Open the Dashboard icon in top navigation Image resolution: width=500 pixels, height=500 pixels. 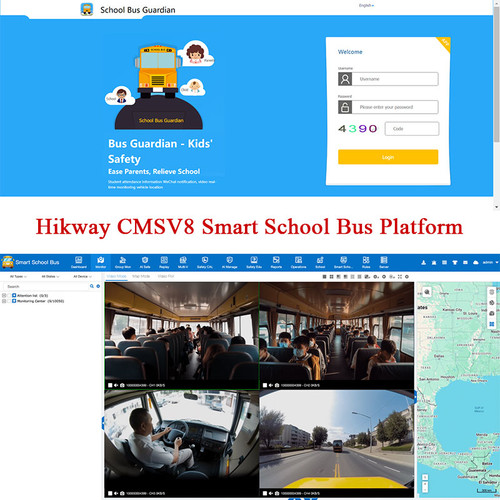click(x=79, y=262)
